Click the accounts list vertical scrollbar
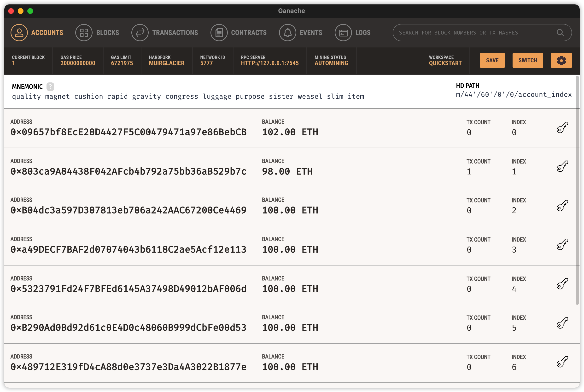The image size is (584, 392). [577, 190]
